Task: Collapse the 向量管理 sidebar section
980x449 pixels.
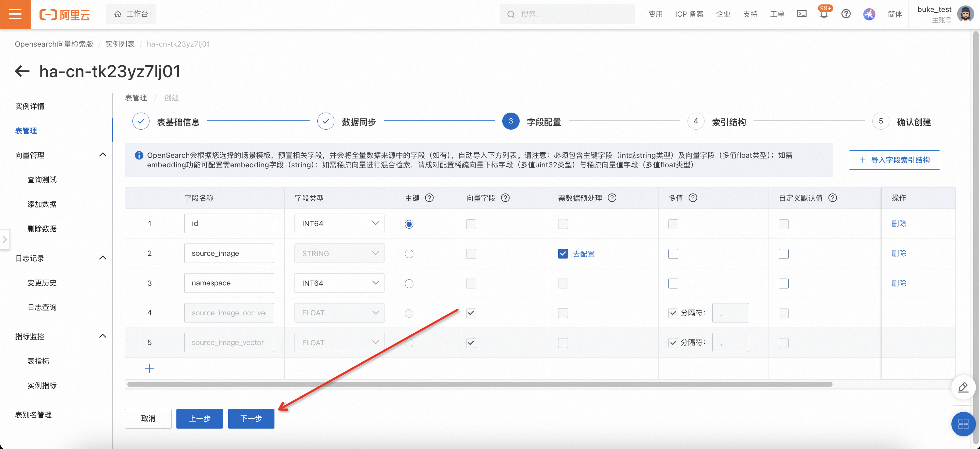Action: [x=102, y=155]
